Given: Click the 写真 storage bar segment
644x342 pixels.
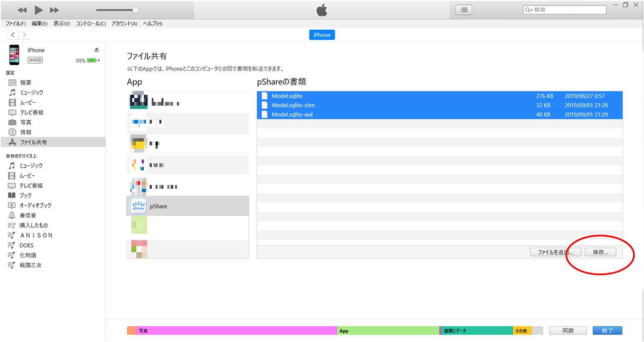Looking at the screenshot, I should [237, 331].
